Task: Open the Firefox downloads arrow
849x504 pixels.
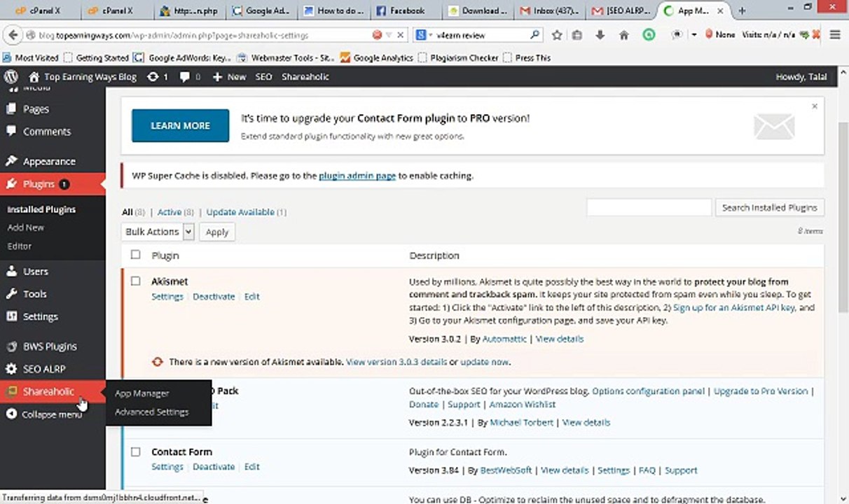Action: click(x=600, y=34)
